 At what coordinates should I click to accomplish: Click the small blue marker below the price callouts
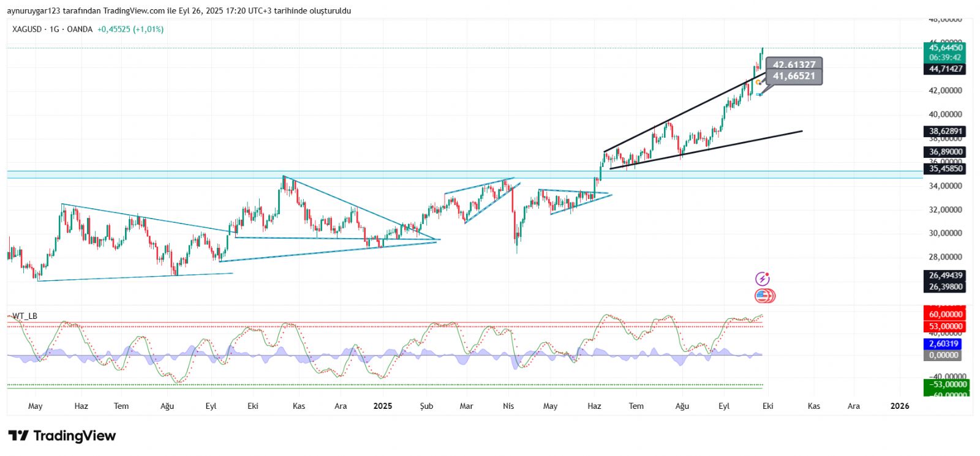coord(759,94)
